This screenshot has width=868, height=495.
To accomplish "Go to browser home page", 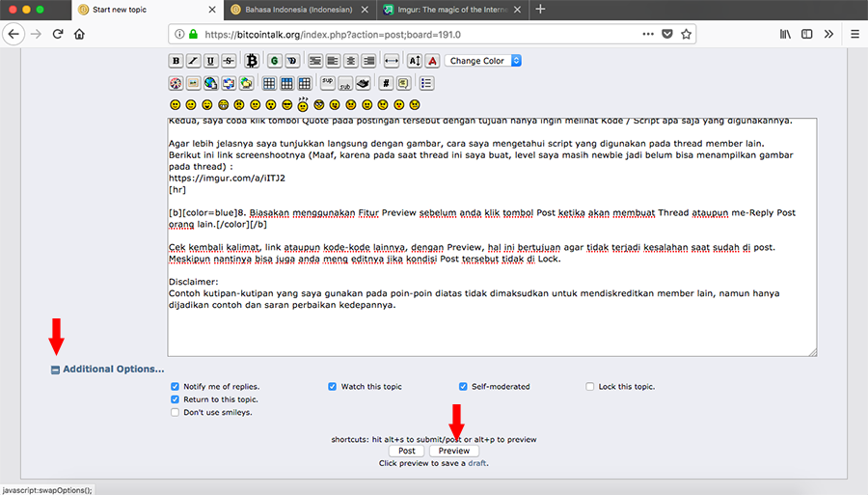I will tap(79, 35).
